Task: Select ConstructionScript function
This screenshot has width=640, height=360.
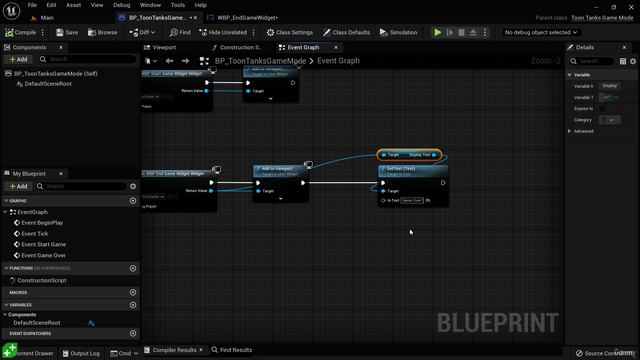Action: (x=42, y=280)
